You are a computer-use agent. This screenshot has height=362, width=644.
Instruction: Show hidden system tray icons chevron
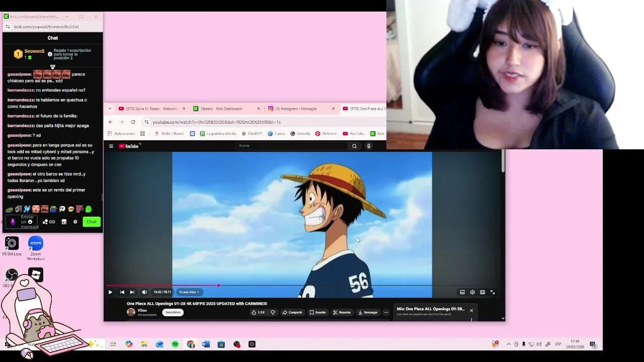509,344
